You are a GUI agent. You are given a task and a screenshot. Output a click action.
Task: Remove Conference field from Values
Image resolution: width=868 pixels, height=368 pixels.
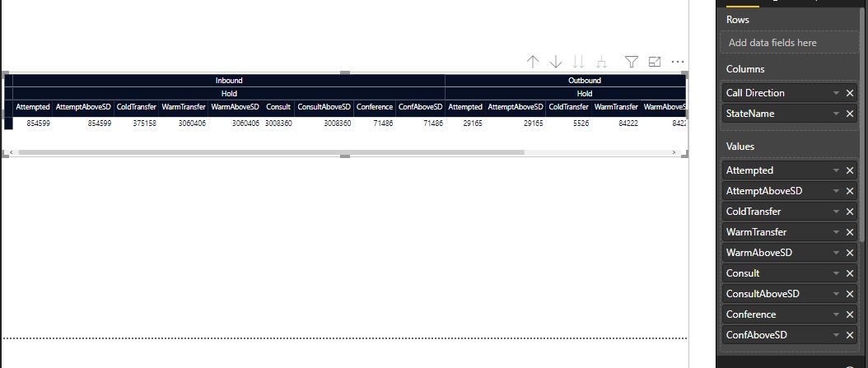(850, 314)
